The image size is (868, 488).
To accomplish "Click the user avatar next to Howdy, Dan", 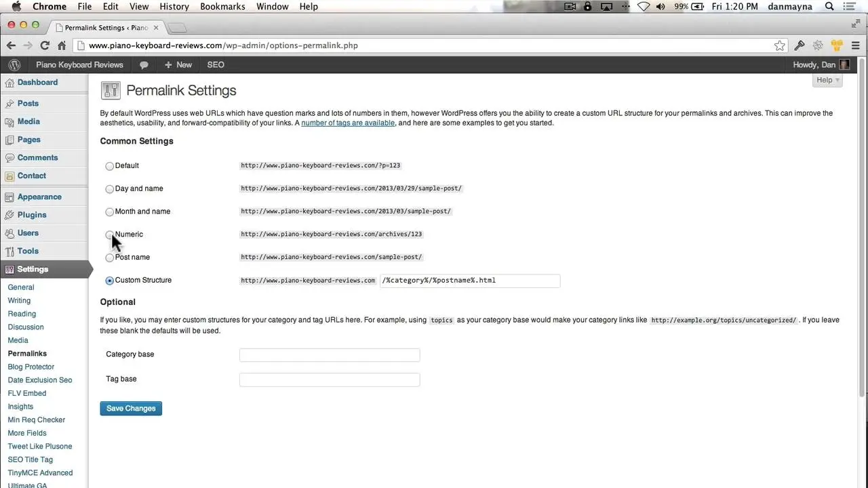I will (844, 65).
